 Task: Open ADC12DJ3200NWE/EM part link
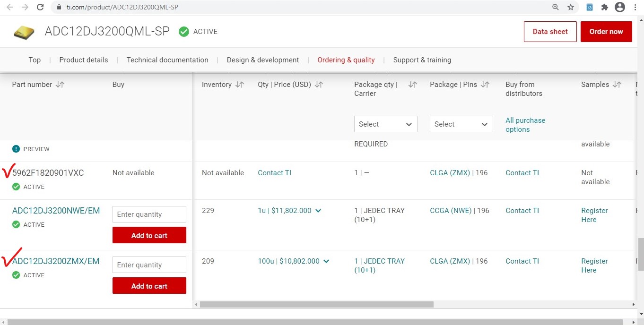(x=56, y=211)
